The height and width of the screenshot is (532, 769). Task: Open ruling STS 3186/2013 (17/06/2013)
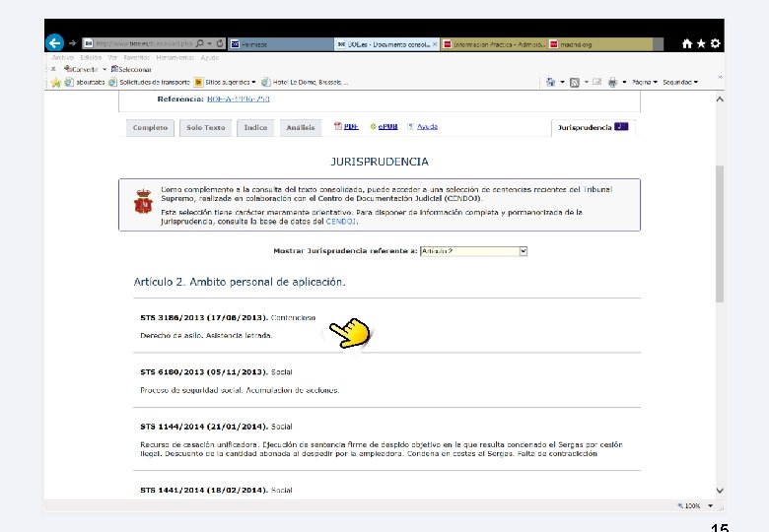click(204, 317)
